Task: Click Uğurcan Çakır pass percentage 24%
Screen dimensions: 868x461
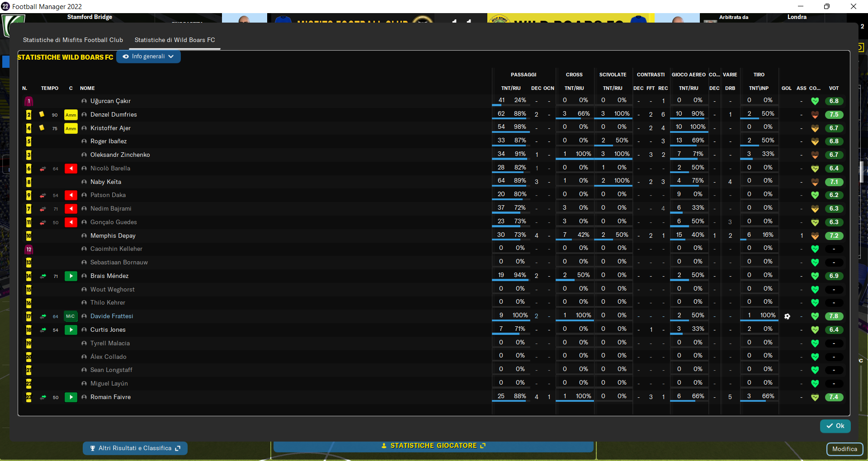Action: click(520, 100)
